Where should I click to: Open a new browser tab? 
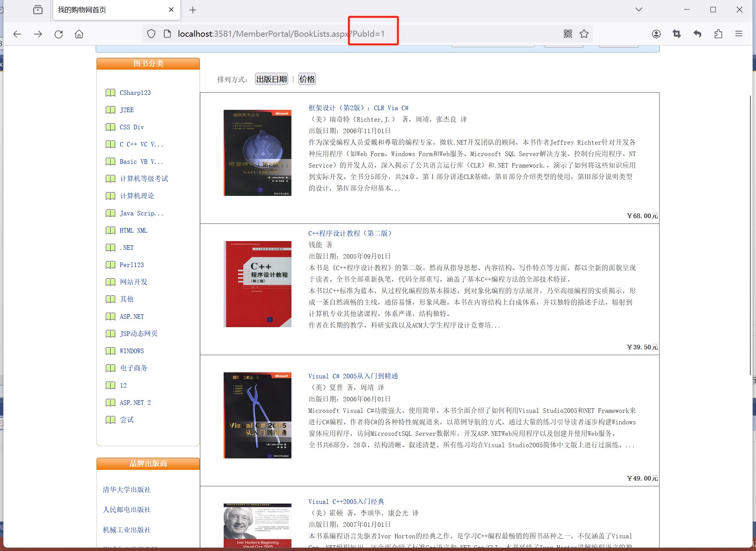pos(193,10)
